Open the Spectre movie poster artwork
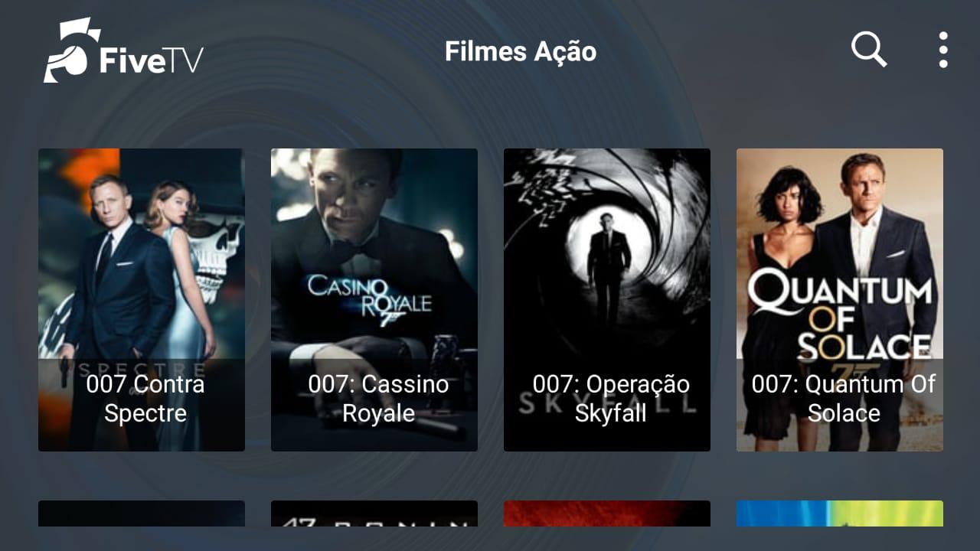Screen dimensions: 980x551 tap(142, 253)
